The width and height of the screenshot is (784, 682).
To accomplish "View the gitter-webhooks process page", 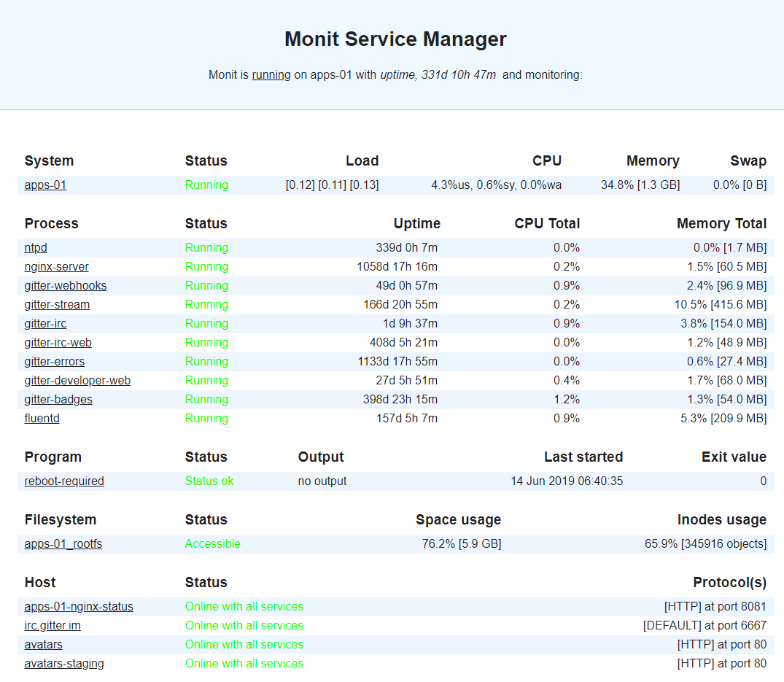I will click(66, 286).
